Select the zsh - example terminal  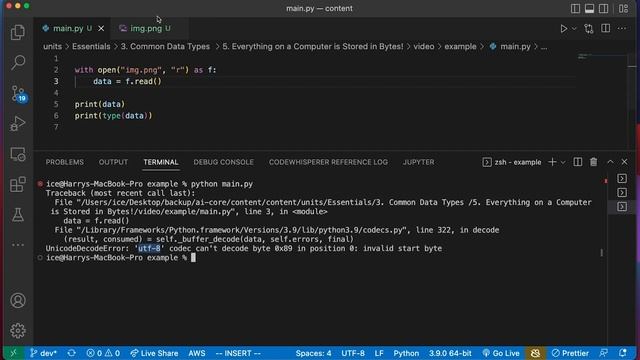tap(512, 162)
